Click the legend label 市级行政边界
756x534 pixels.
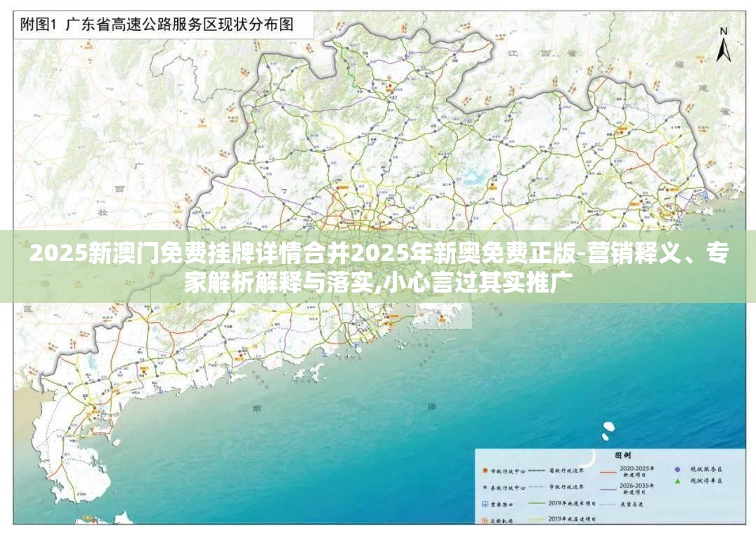566,487
